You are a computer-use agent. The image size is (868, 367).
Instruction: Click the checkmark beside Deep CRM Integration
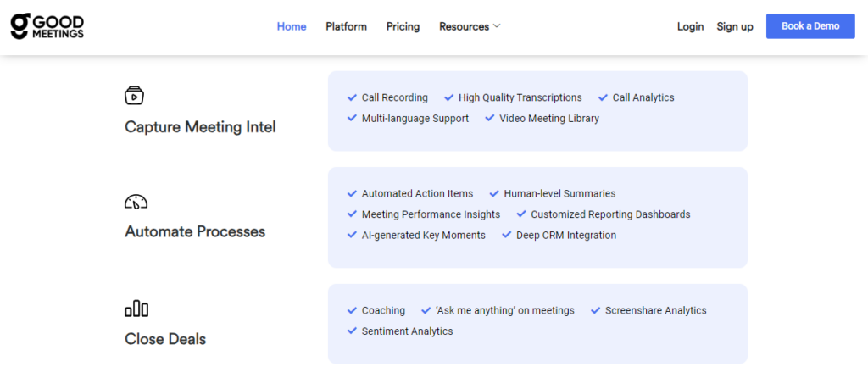point(507,235)
